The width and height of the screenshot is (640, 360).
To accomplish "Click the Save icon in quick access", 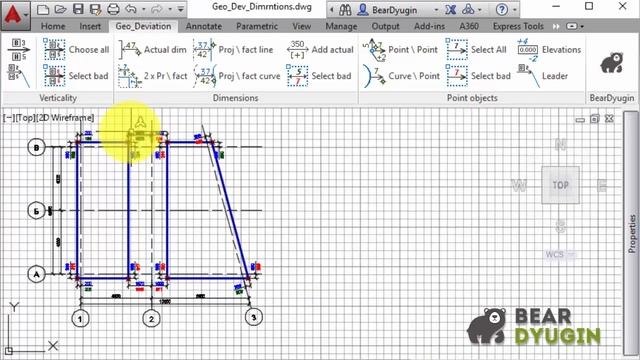I will pyautogui.click(x=78, y=9).
